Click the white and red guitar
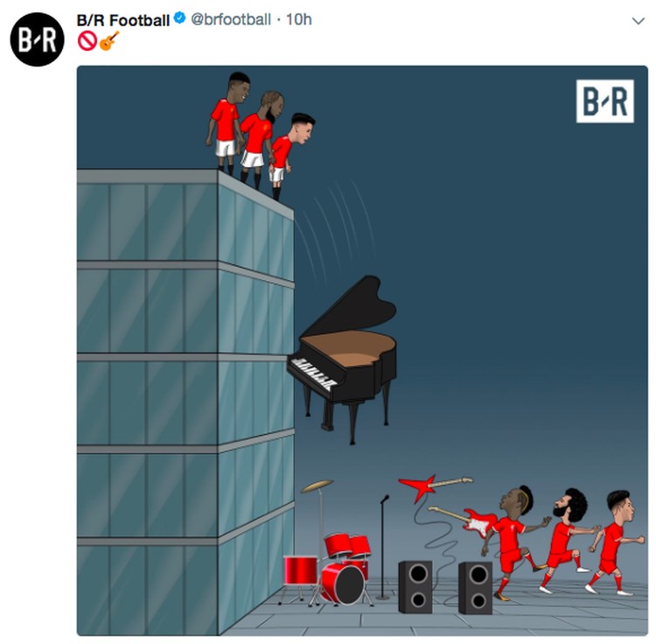The image size is (656, 644). (x=464, y=521)
